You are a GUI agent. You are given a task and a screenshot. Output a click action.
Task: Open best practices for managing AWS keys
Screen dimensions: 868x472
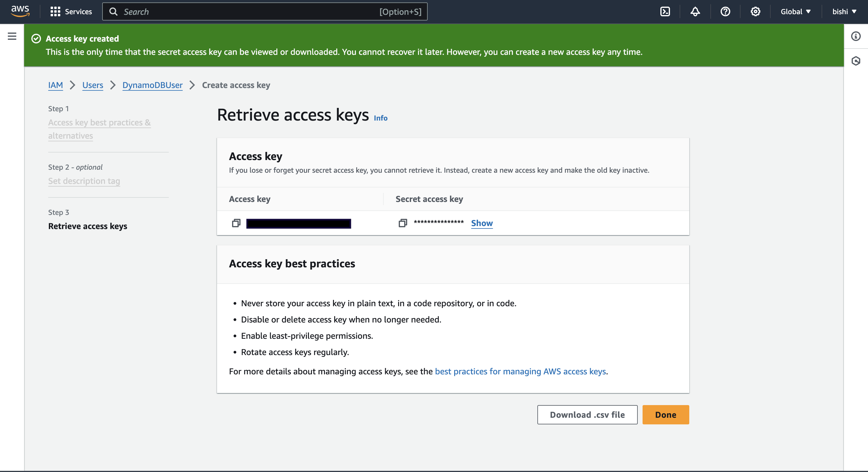[520, 371]
